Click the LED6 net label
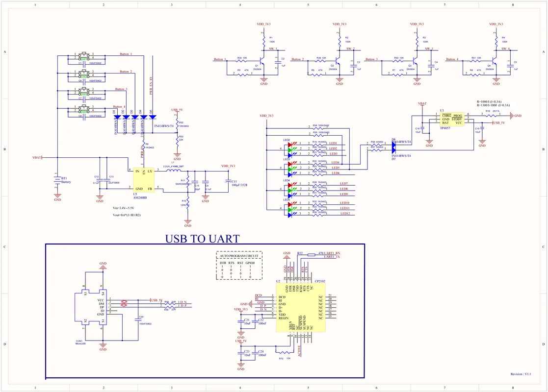The width and height of the screenshot is (548, 392). click(336, 173)
